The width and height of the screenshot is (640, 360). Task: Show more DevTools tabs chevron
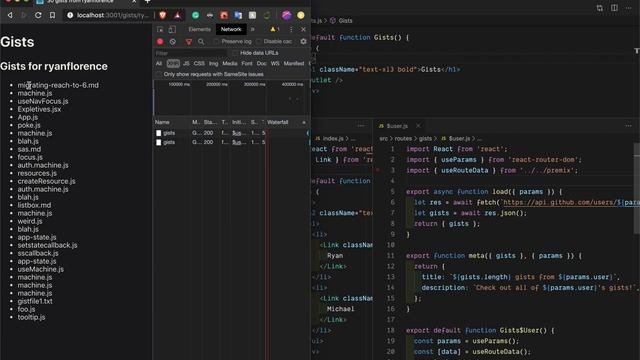point(253,29)
